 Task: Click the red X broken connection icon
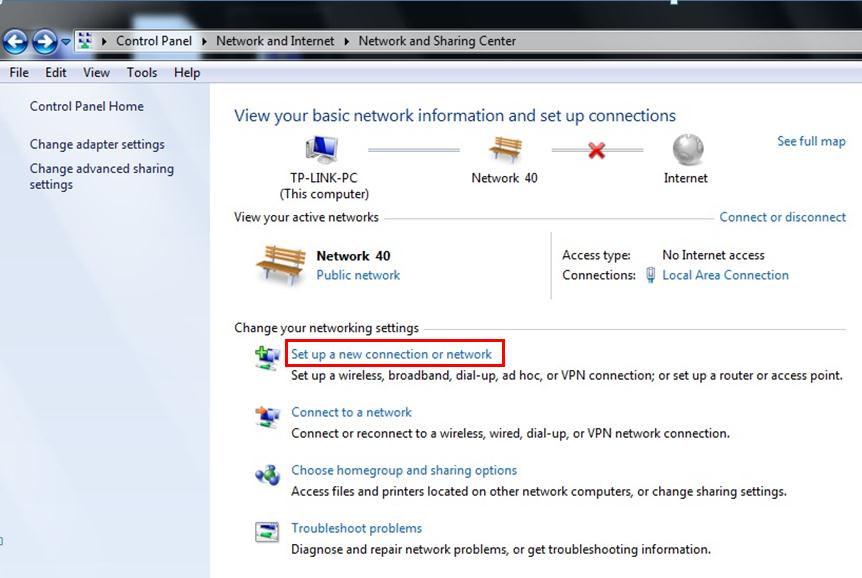click(x=596, y=151)
